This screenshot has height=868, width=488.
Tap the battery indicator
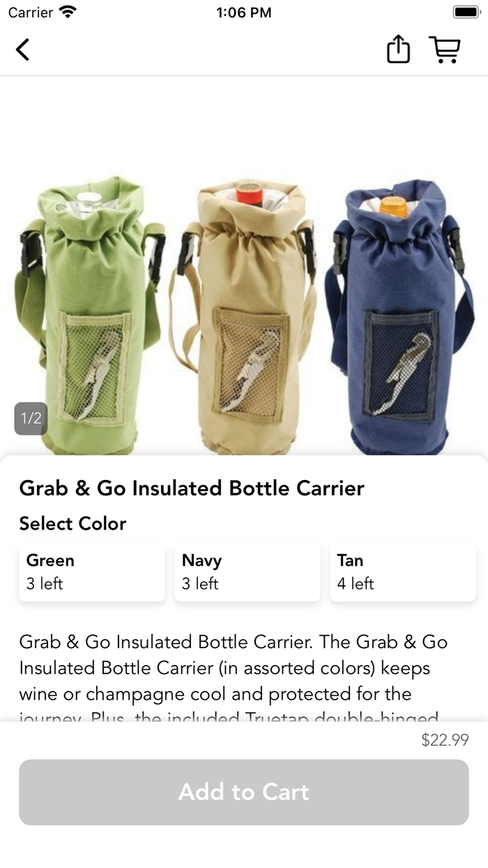tap(465, 12)
